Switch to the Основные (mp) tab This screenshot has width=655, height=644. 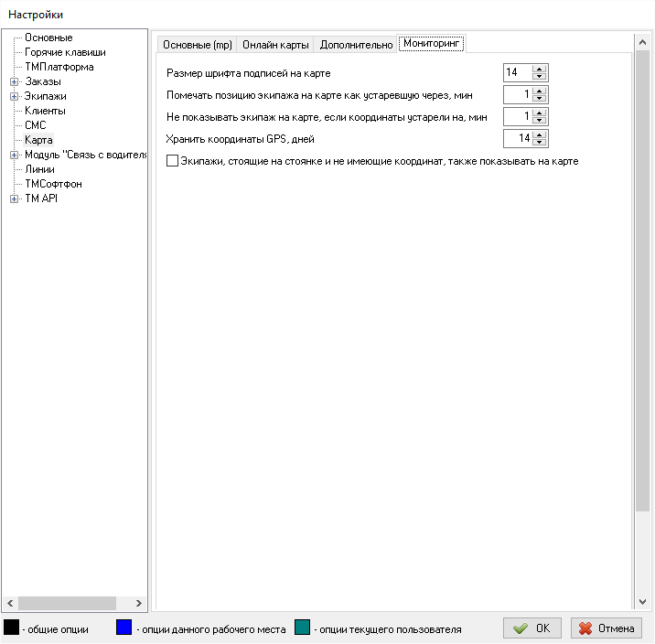(197, 45)
